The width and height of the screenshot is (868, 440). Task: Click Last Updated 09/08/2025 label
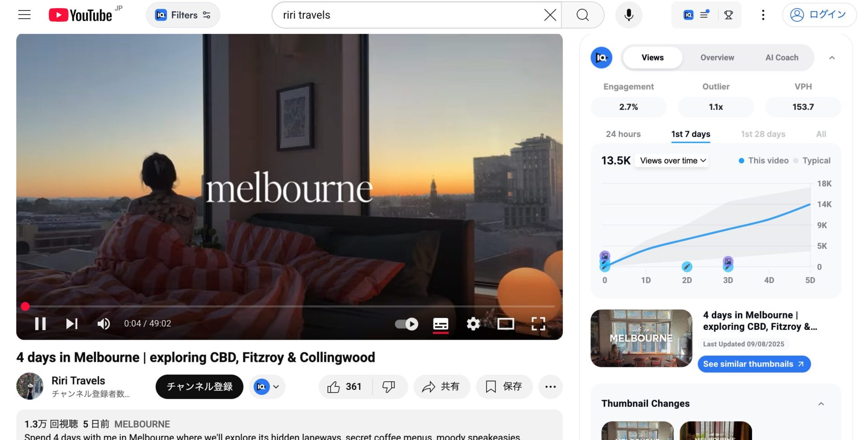pos(744,344)
